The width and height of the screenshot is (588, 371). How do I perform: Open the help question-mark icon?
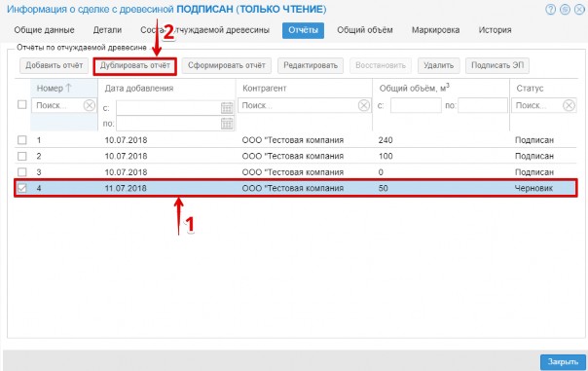550,10
